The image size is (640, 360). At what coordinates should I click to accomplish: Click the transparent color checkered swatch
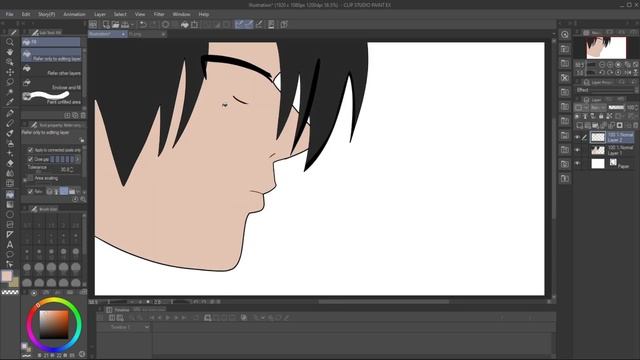pyautogui.click(x=10, y=292)
